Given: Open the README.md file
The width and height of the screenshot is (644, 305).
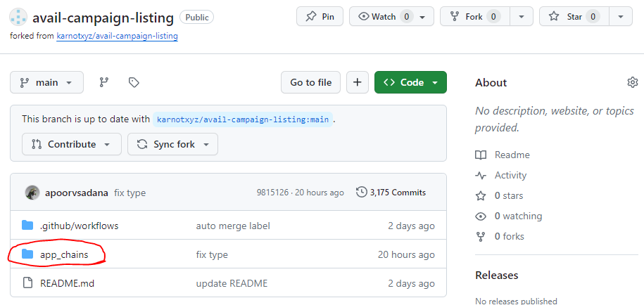Looking at the screenshot, I should point(68,283).
